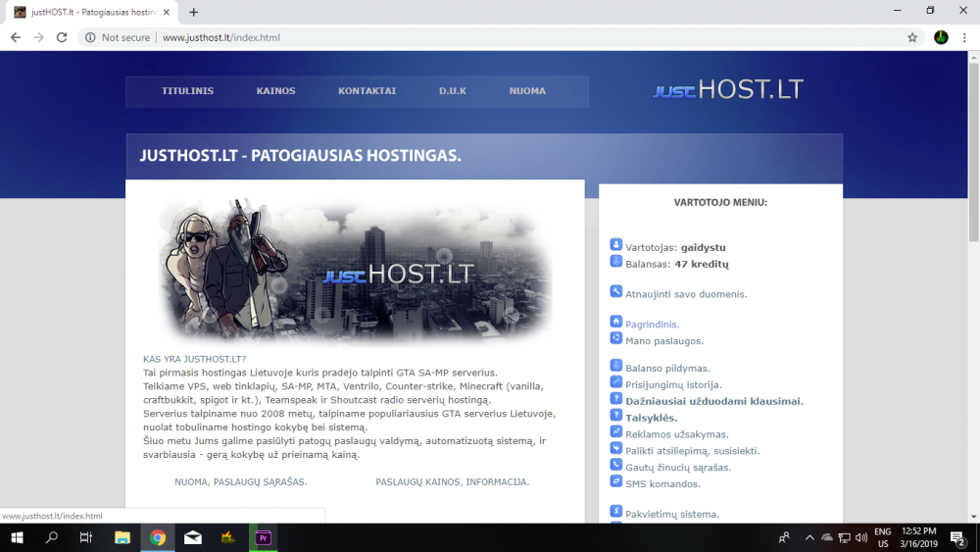Bookmark this page with the star icon
980x552 pixels.
pos(912,37)
